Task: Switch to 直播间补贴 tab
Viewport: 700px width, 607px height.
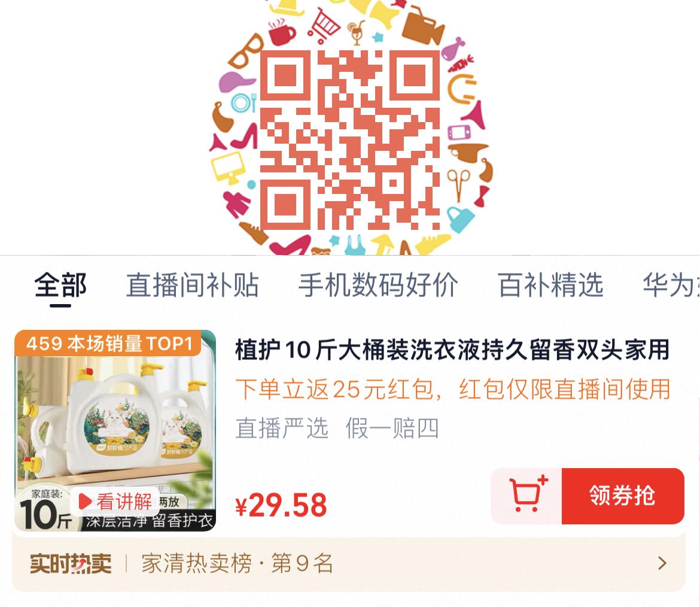Action: 193,285
